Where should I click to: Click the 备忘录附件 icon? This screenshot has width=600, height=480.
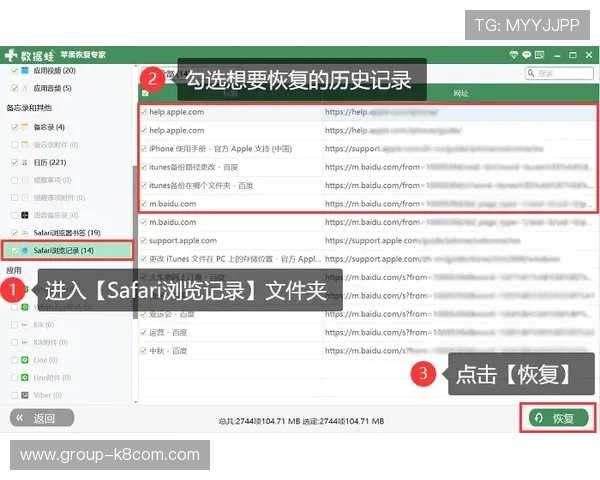click(25, 144)
